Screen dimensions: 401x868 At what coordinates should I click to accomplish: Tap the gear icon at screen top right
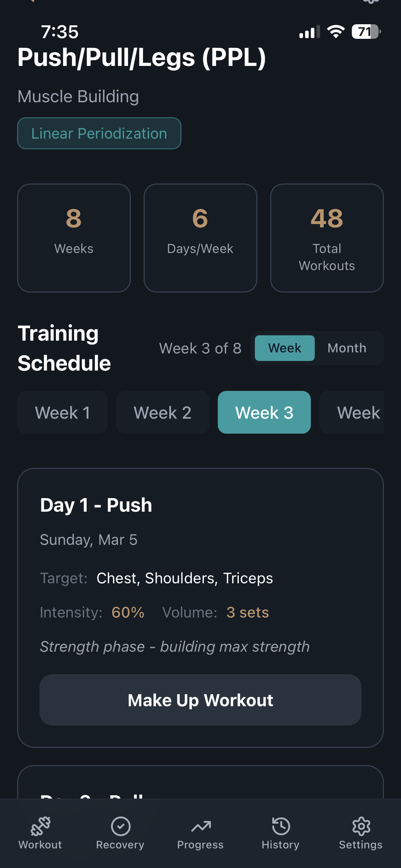tap(370, 3)
